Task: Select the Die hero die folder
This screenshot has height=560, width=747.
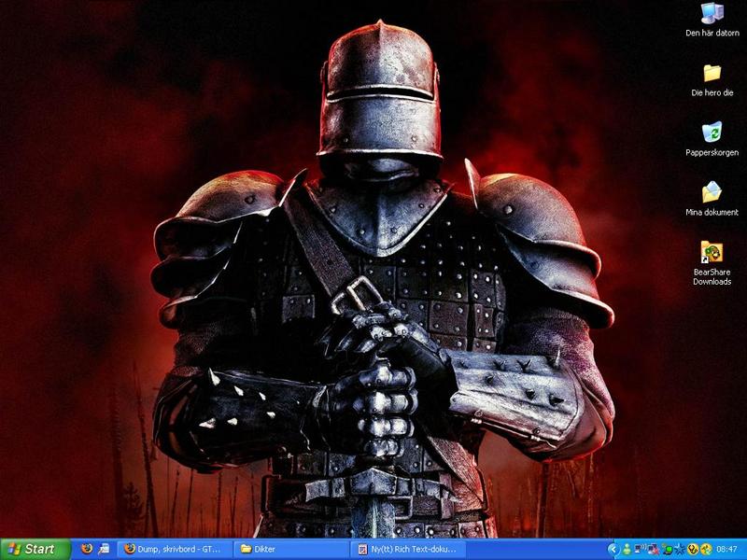Action: [712, 73]
